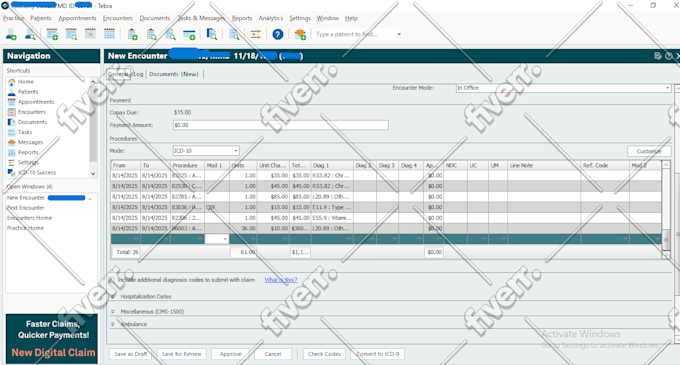The height and width of the screenshot is (365, 680).
Task: Open the daily calendar view icon
Action: 90,34
